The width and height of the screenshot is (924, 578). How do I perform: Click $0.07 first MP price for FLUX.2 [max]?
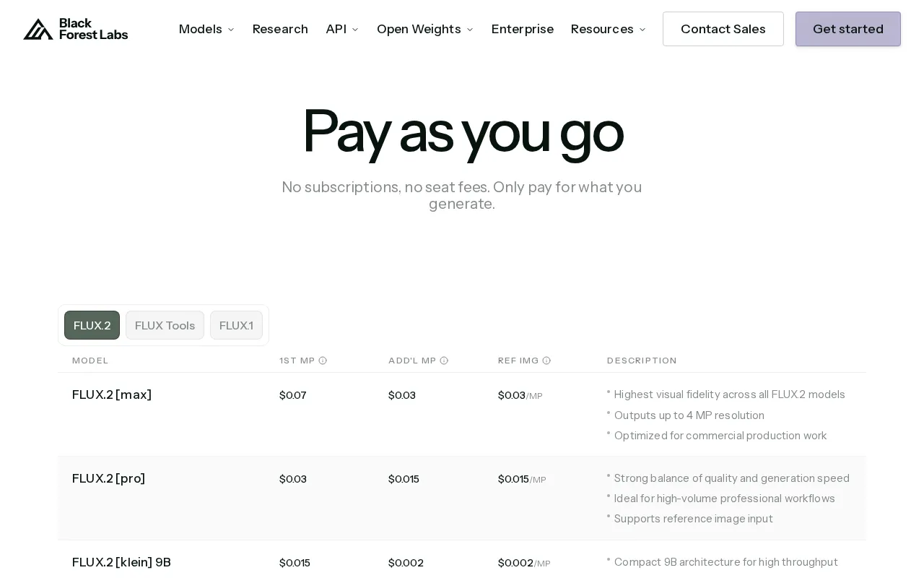click(293, 395)
